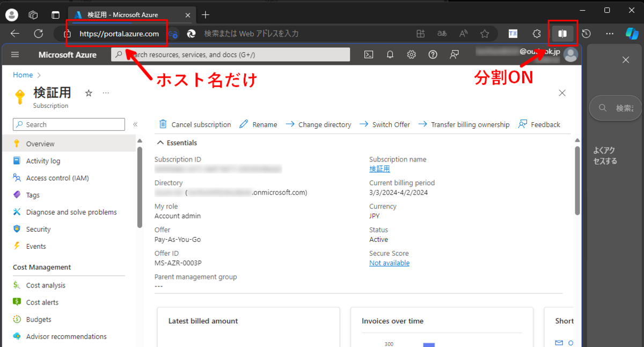Open the Azure header feedback icon
The width and height of the screenshot is (644, 347).
(455, 54)
